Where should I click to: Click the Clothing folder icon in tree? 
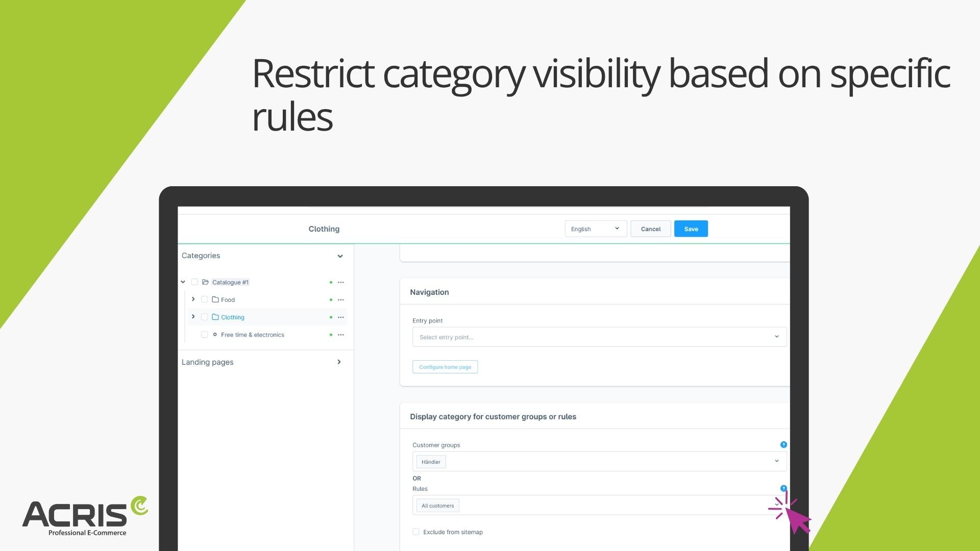[x=215, y=317]
